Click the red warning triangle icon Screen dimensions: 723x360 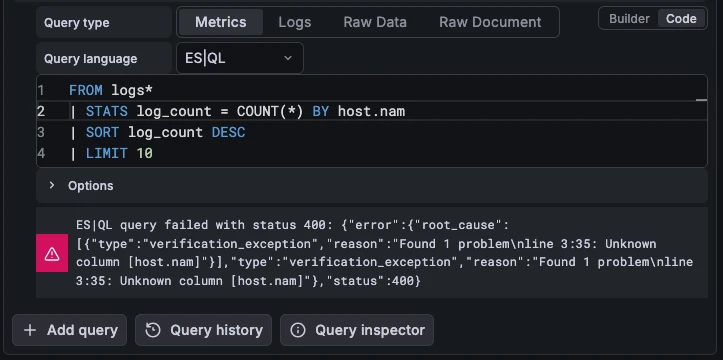(x=52, y=253)
